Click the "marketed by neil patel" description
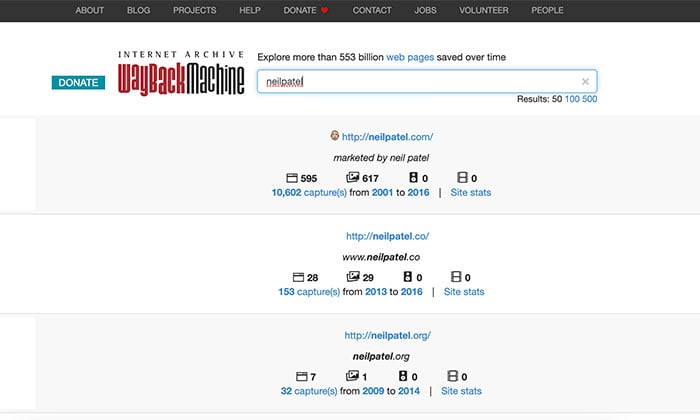 (x=381, y=158)
